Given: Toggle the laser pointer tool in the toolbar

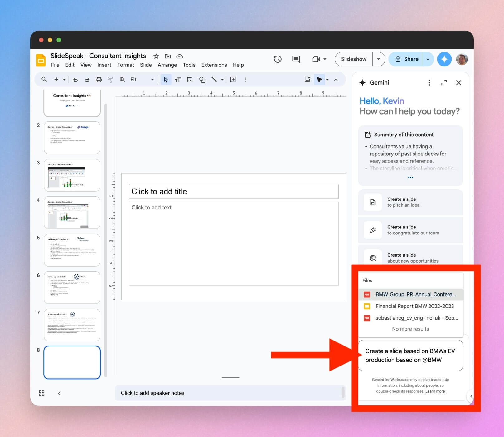Looking at the screenshot, I should [319, 80].
